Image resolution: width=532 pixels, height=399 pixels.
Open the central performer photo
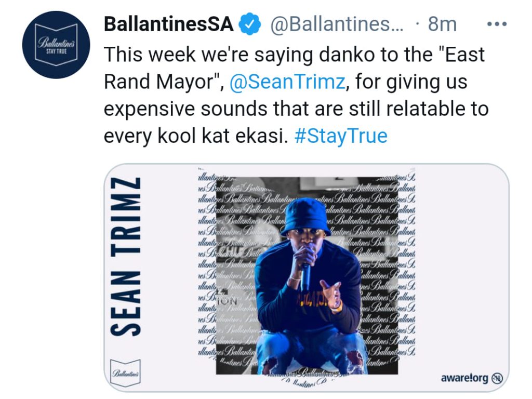tap(307, 275)
